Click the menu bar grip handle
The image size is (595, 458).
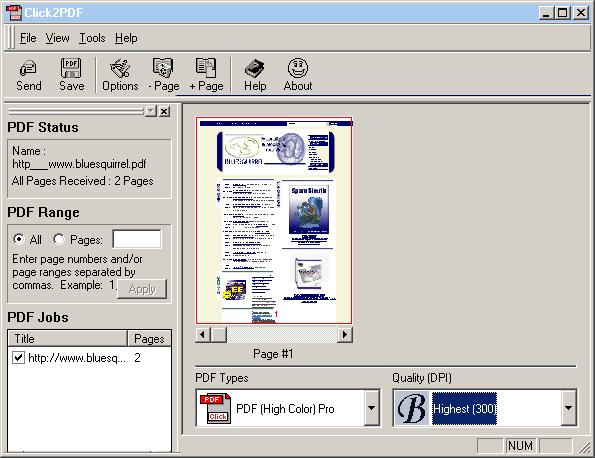pyautogui.click(x=11, y=38)
